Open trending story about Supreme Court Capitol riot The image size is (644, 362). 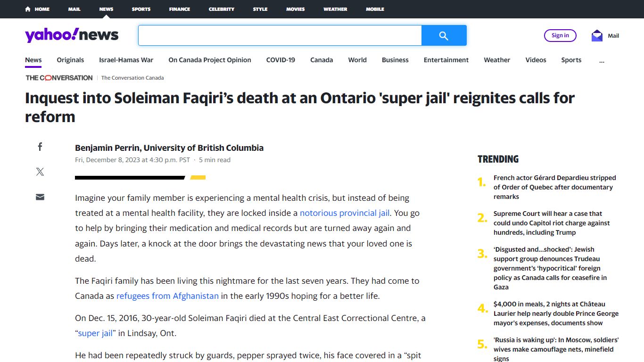pyautogui.click(x=552, y=223)
